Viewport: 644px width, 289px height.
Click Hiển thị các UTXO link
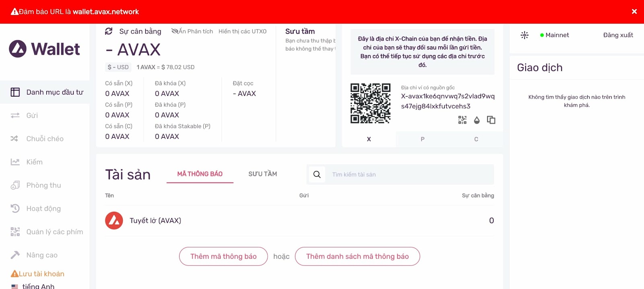coord(242,31)
